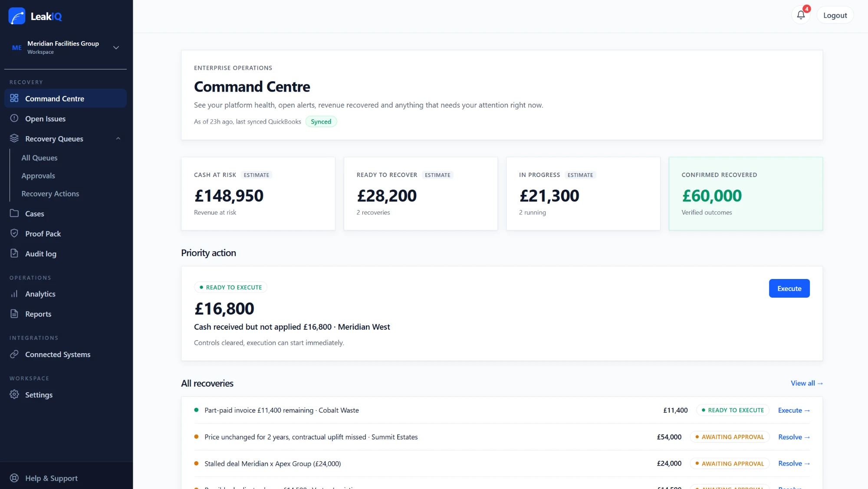Open the Confirmed Recovered £60,000 card
868x489 pixels.
coord(746,194)
